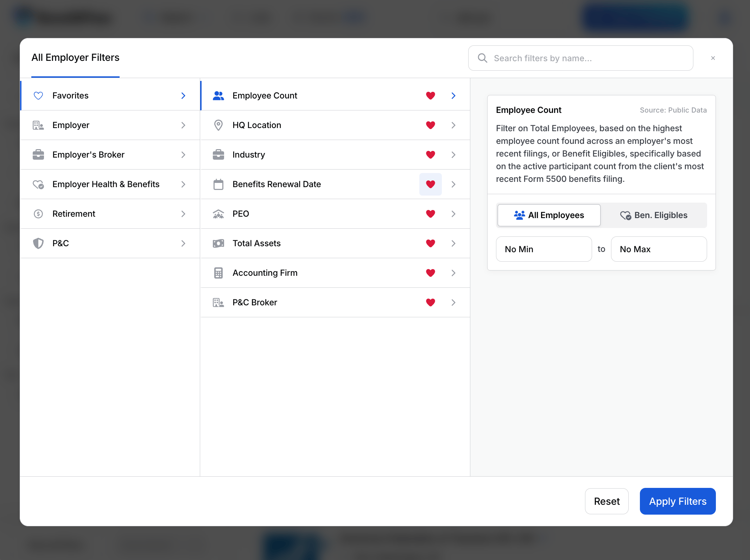Expand the P&C category chevron
This screenshot has height=560, width=750.
(183, 243)
